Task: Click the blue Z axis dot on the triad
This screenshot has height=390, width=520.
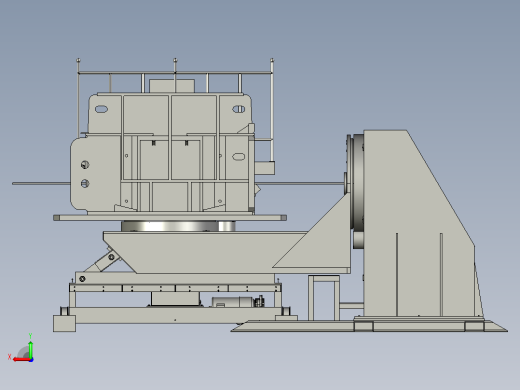Action: pyautogui.click(x=31, y=360)
